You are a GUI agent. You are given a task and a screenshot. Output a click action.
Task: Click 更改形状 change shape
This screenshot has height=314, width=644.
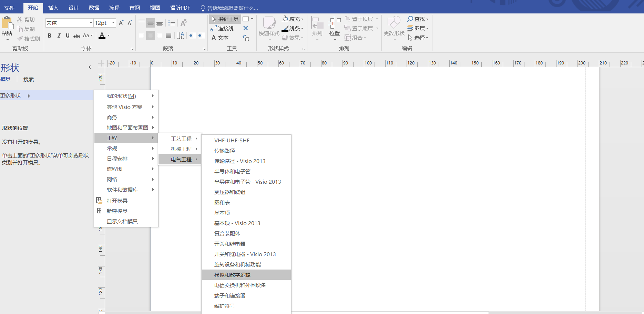point(393,28)
